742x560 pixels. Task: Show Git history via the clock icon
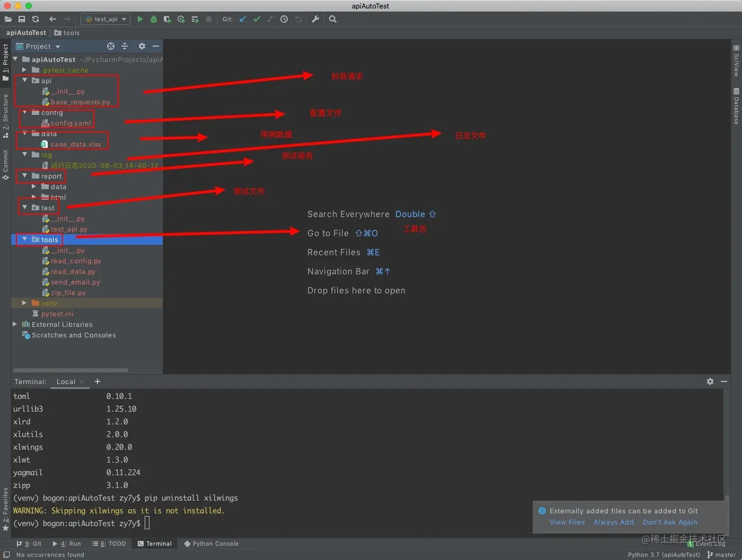[284, 19]
